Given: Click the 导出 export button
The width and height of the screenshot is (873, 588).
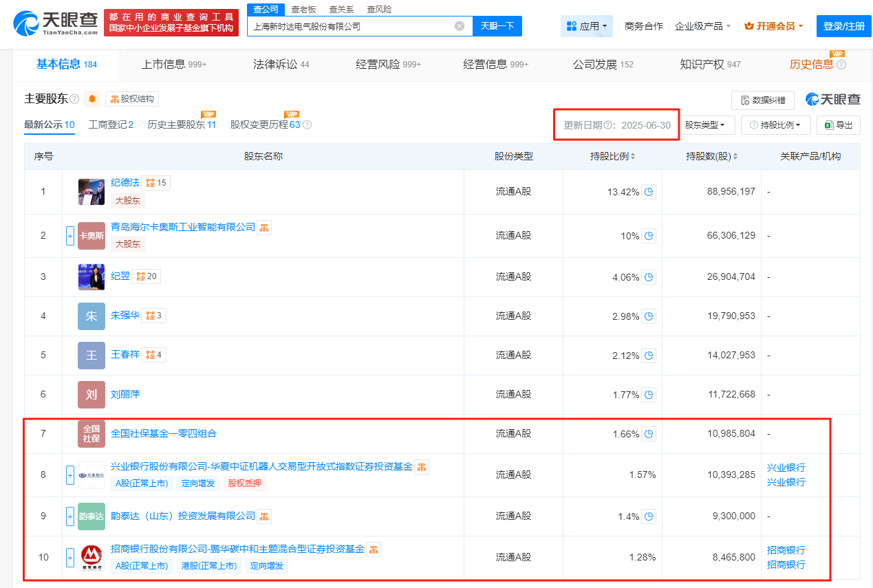Looking at the screenshot, I should click(x=838, y=125).
